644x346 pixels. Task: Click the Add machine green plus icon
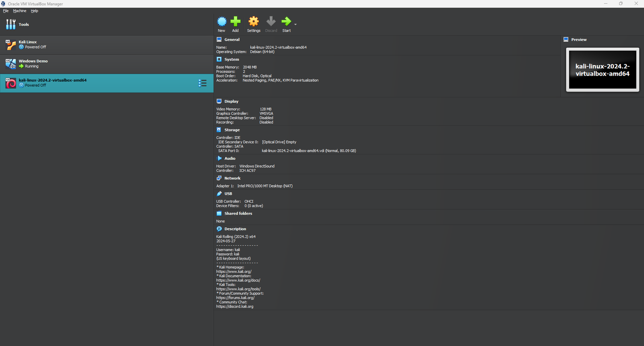[235, 21]
